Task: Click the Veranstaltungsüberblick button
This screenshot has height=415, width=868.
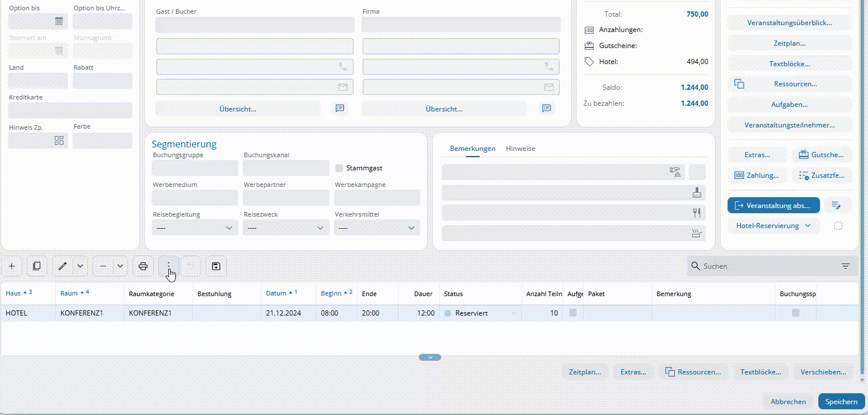Action: click(x=789, y=23)
